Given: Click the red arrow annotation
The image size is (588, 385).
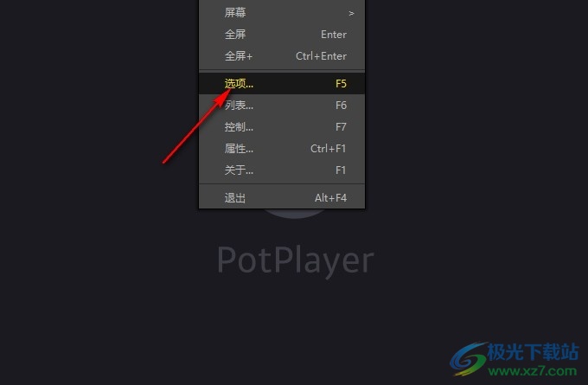Looking at the screenshot, I should 196,126.
